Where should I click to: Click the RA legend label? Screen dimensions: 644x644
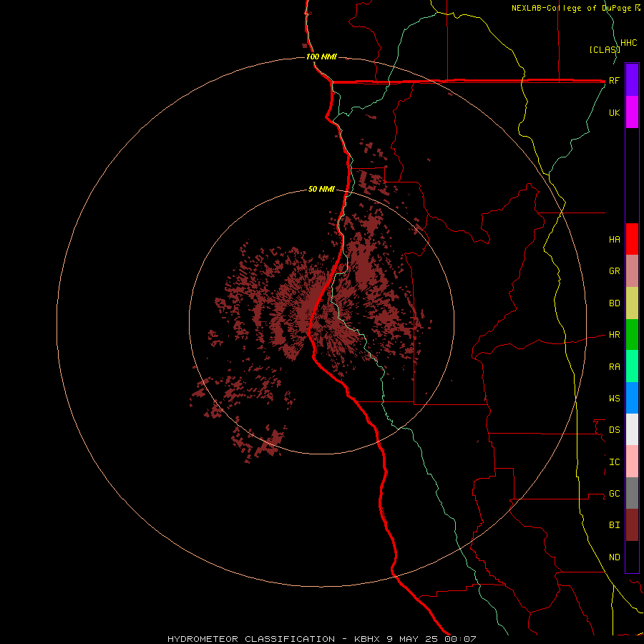coord(615,367)
